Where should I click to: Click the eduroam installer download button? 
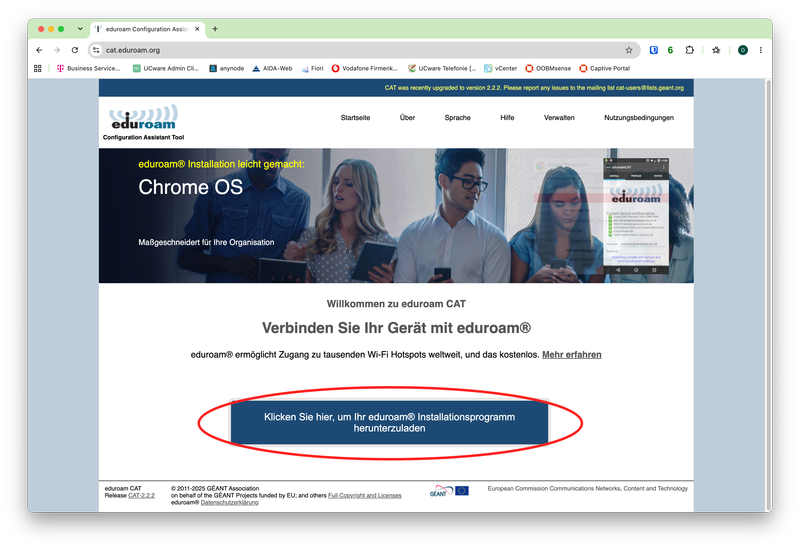click(389, 422)
